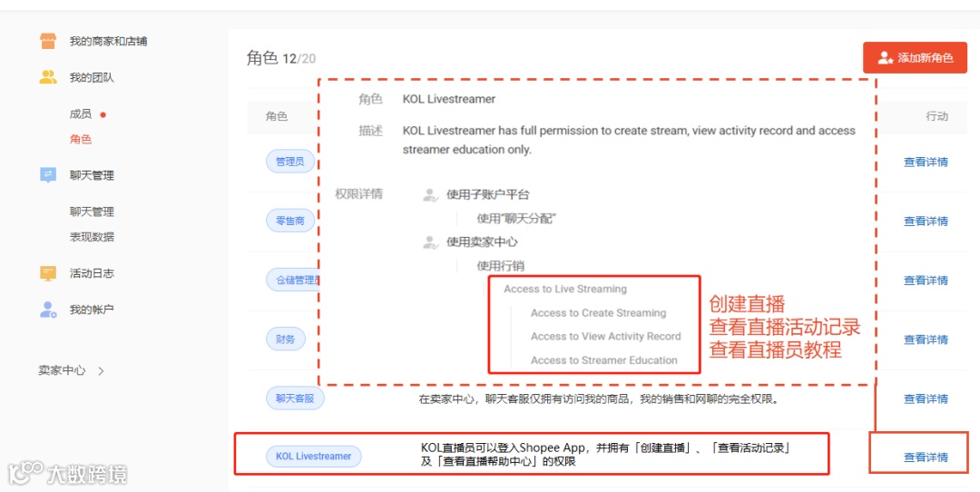Open 查看详情 for KOL Livestreamer role
980x492 pixels.
926,457
